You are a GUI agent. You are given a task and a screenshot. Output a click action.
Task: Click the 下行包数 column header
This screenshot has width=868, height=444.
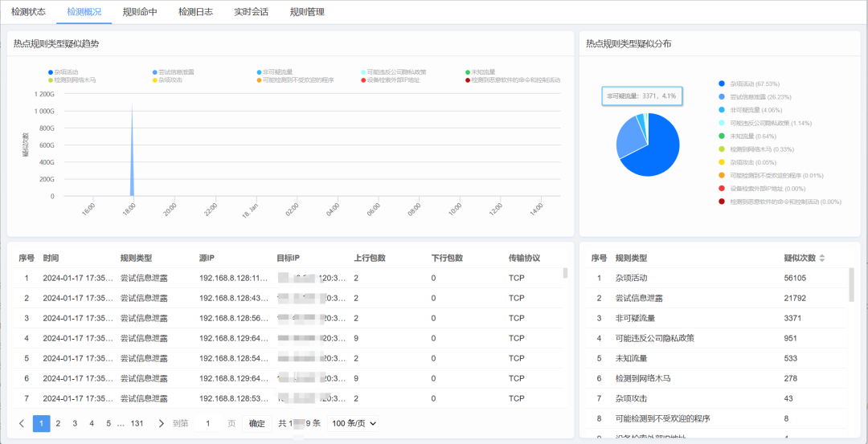pyautogui.click(x=448, y=259)
